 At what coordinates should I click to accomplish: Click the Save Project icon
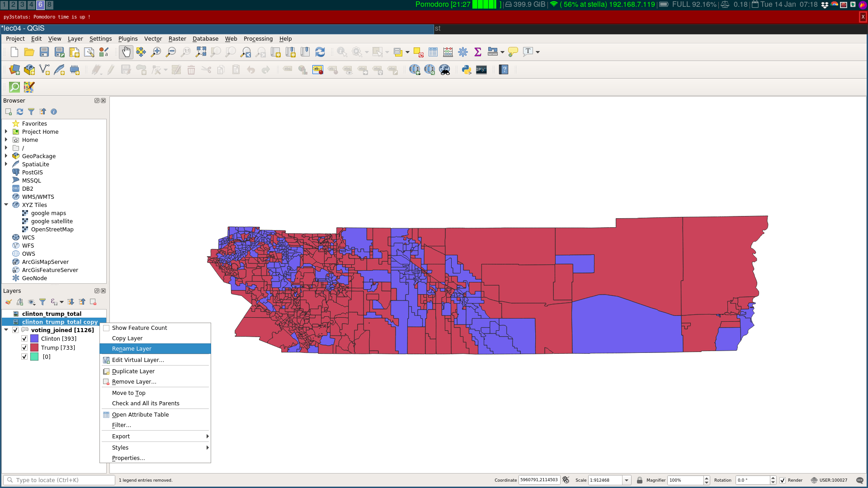[44, 52]
